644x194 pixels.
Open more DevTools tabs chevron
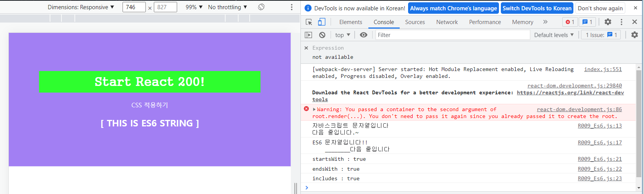pyautogui.click(x=545, y=22)
